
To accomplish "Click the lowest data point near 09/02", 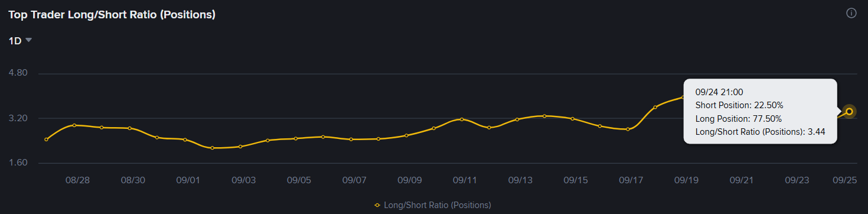I will [x=213, y=148].
